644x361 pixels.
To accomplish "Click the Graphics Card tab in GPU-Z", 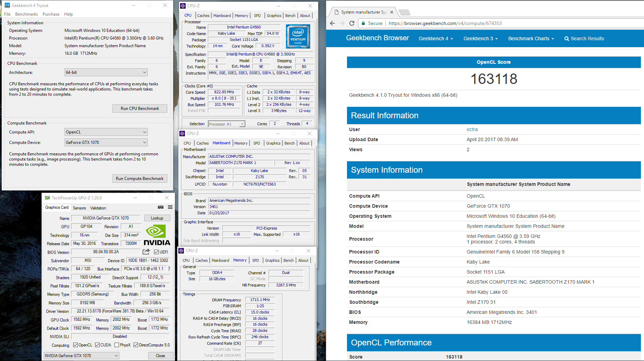I will coord(57,207).
